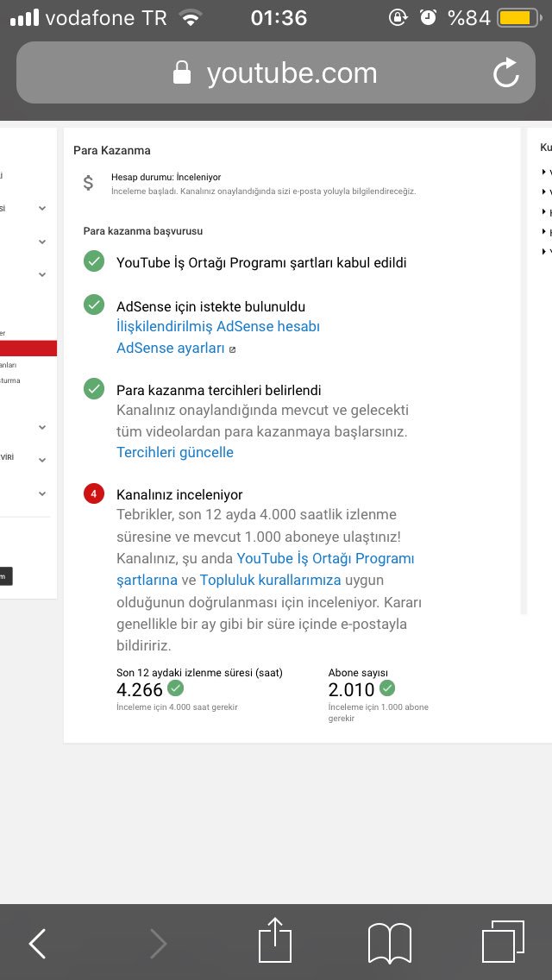This screenshot has width=552, height=980.
Task: Tap the '%84' battery percentage
Action: coord(469,17)
